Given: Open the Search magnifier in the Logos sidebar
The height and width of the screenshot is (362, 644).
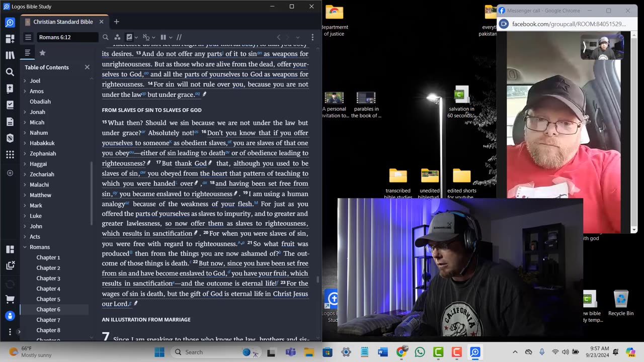Looking at the screenshot, I should 10,72.
